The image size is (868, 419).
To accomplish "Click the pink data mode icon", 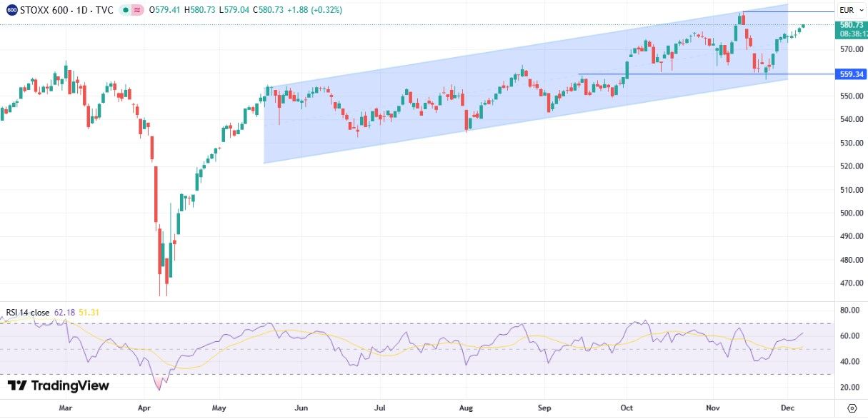I will 138,10.
